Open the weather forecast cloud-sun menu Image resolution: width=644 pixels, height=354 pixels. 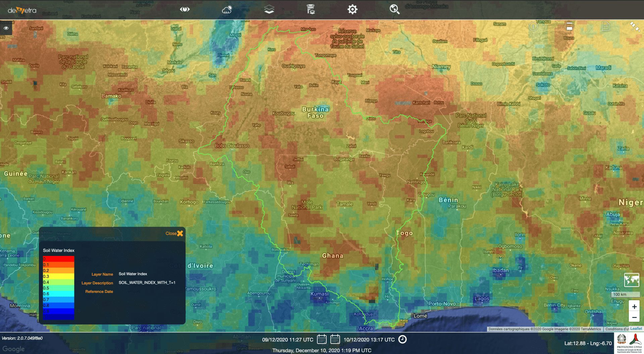[227, 9]
